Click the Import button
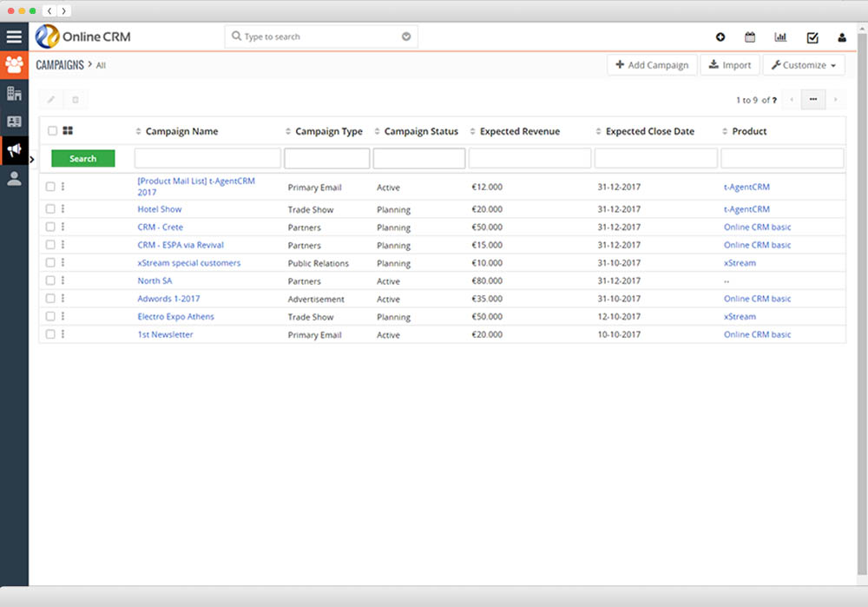This screenshot has height=607, width=868. [730, 65]
